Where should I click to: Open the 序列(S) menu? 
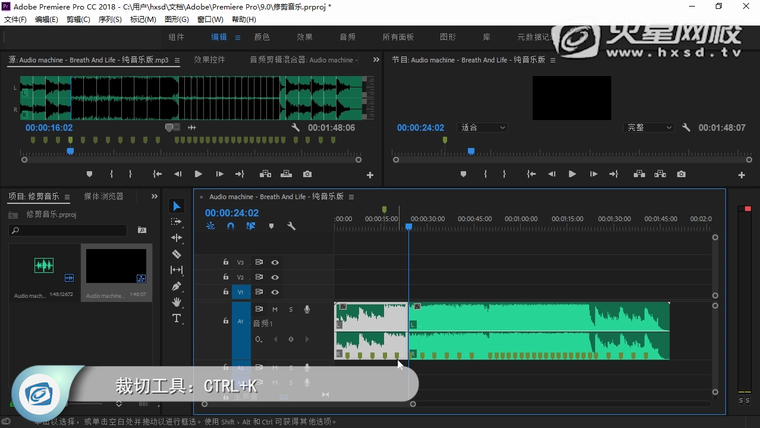point(109,19)
